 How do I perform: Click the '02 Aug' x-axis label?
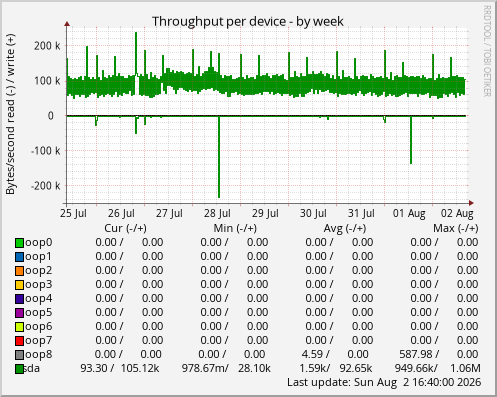pyautogui.click(x=457, y=213)
